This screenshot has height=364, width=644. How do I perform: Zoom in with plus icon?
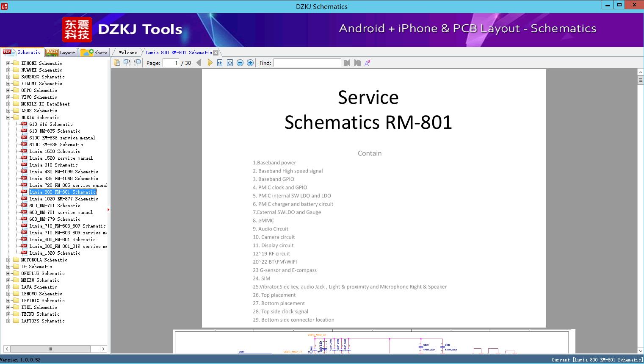(x=250, y=63)
